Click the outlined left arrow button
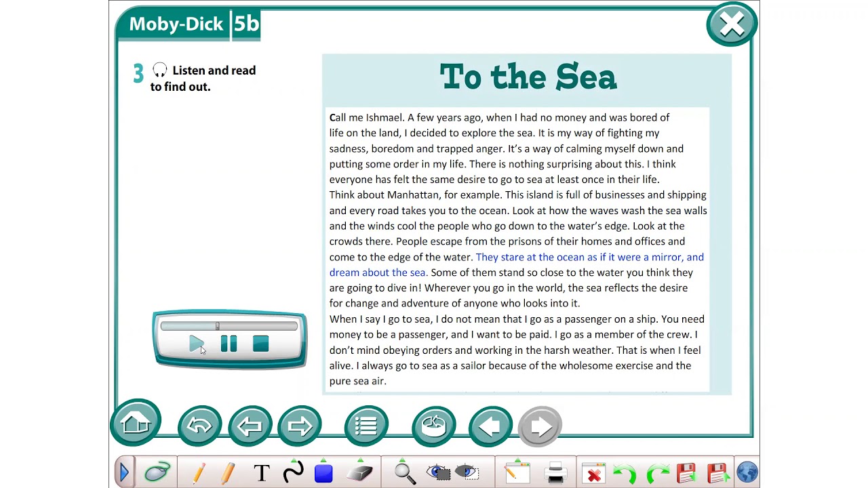The image size is (868, 488). tap(250, 426)
